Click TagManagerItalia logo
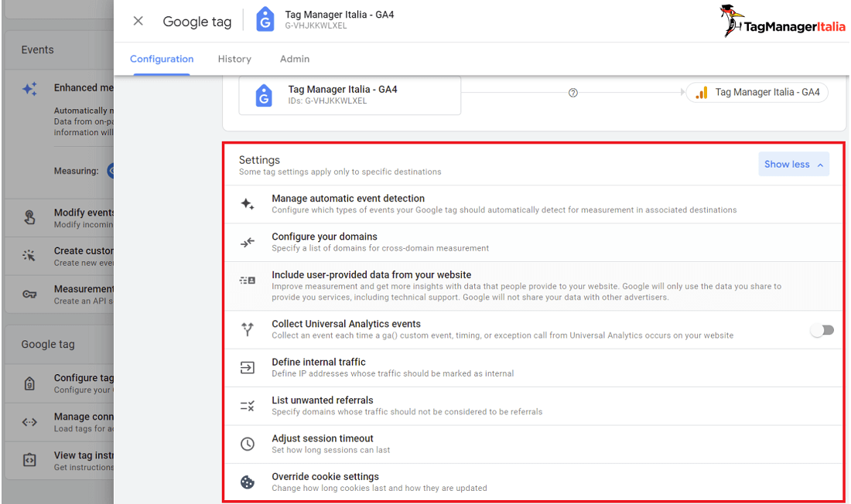This screenshot has height=504, width=851. pos(783,21)
